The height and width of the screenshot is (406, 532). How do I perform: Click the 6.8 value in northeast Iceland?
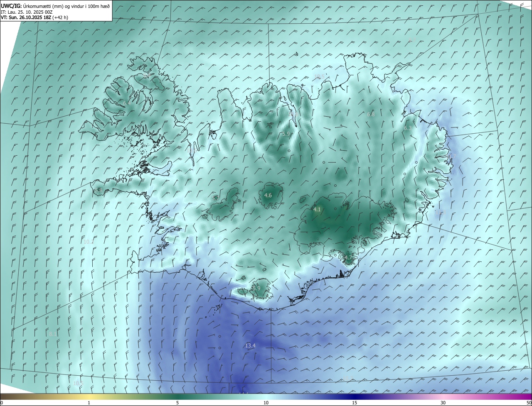[371, 114]
